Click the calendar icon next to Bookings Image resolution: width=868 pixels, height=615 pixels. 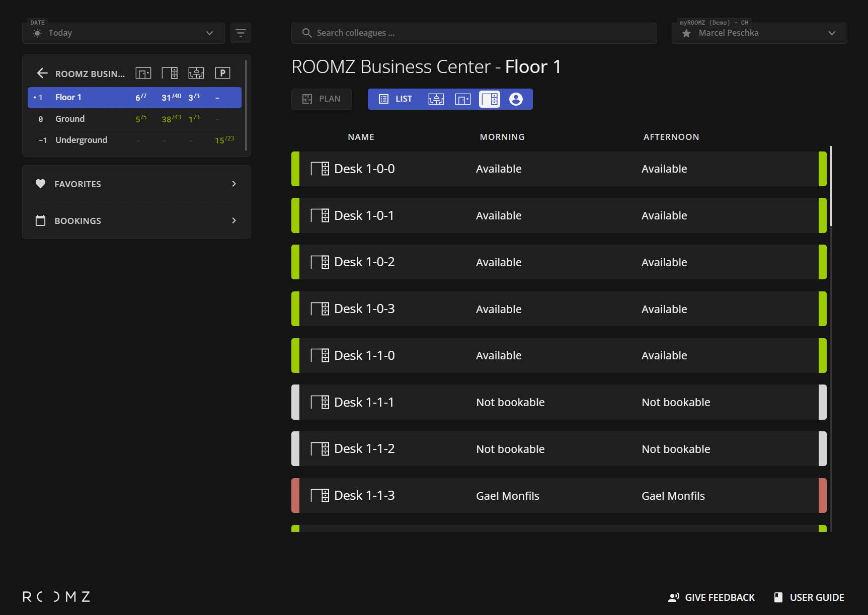pyautogui.click(x=41, y=221)
